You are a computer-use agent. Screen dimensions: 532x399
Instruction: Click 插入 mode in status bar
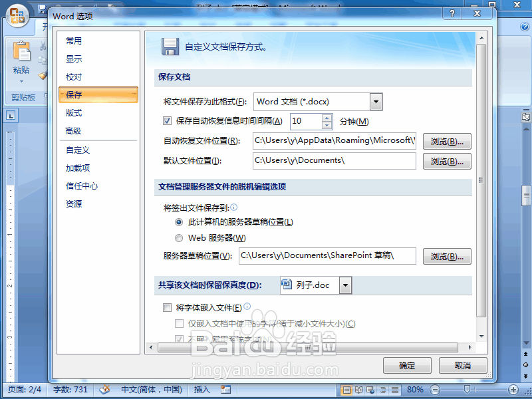(202, 390)
